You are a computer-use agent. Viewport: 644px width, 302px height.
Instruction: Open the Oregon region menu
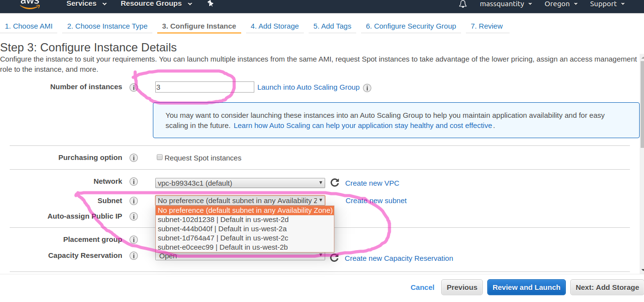click(561, 4)
